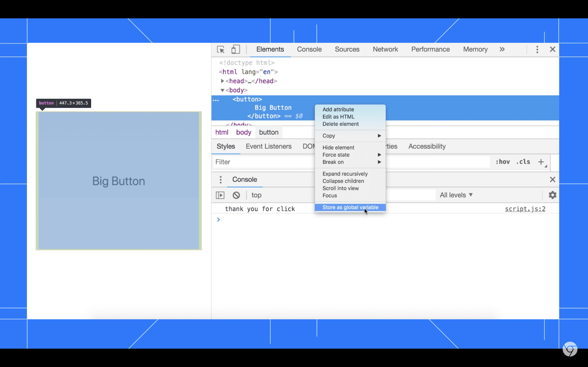Screen dimensions: 588x367
Task: Click the body breadcrumb item
Action: (243, 132)
